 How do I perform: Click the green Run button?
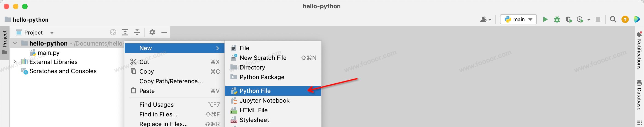[x=545, y=19]
